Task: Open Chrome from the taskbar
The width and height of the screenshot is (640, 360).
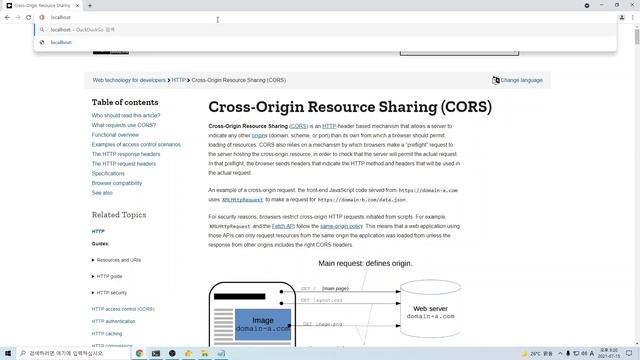Action: pyautogui.click(x=140, y=353)
